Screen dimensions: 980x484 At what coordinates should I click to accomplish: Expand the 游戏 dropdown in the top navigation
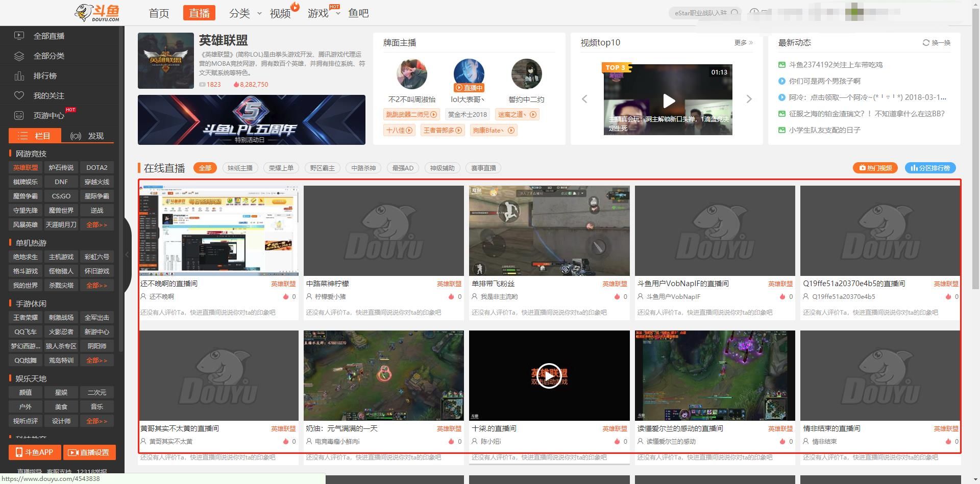337,14
